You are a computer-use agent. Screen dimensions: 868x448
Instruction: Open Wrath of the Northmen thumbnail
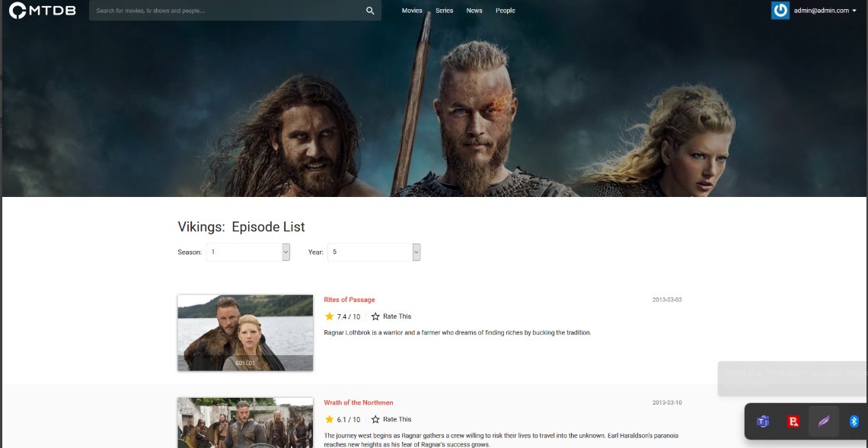(x=245, y=423)
